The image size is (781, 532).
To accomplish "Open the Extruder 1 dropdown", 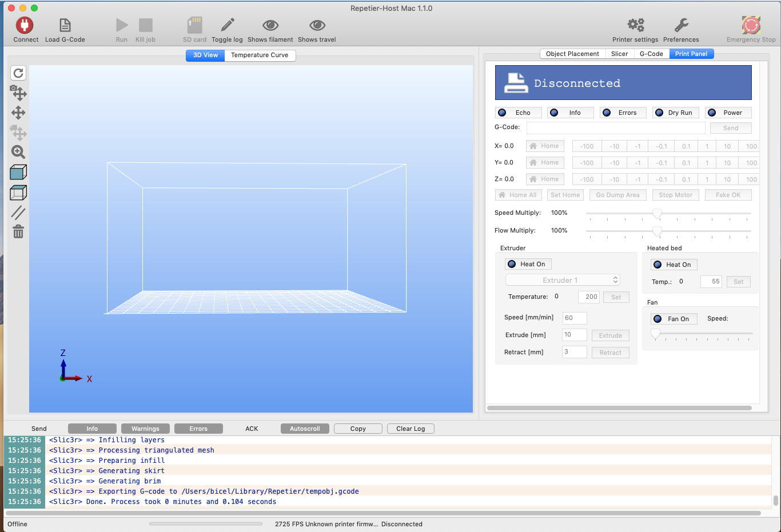I will 563,280.
